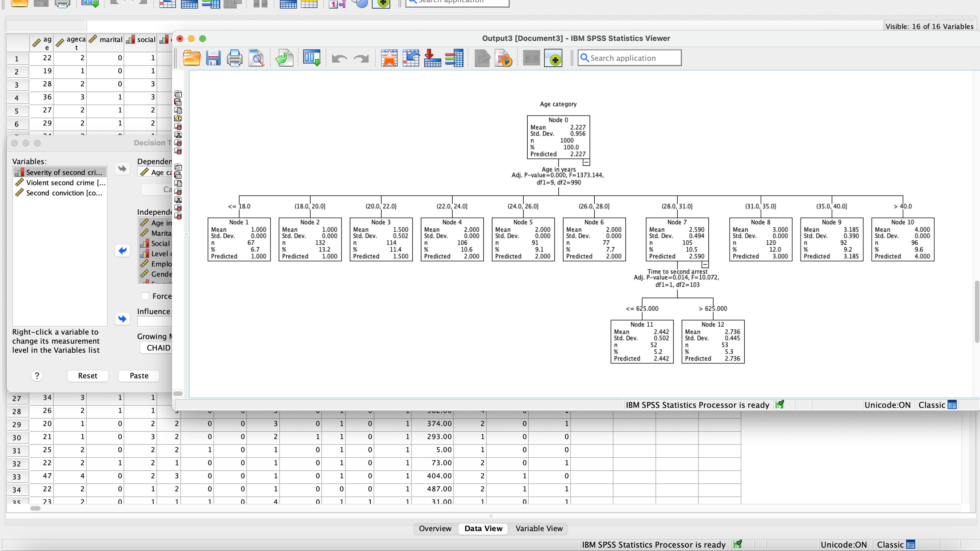Click the Run script icon in the Viewer
The height and width of the screenshot is (551, 980).
503,58
